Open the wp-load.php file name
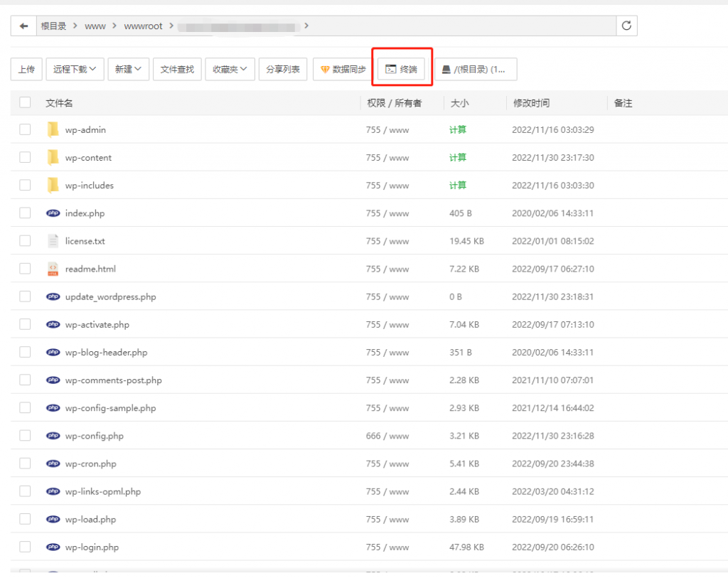Image resolution: width=728 pixels, height=578 pixels. click(90, 520)
